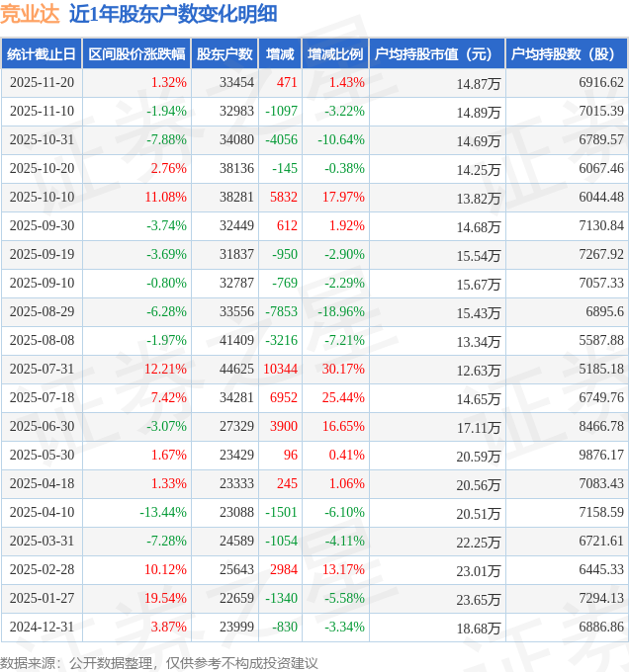Click the 区间股价涨跌幅 column header
This screenshot has width=629, height=672.
[x=135, y=54]
